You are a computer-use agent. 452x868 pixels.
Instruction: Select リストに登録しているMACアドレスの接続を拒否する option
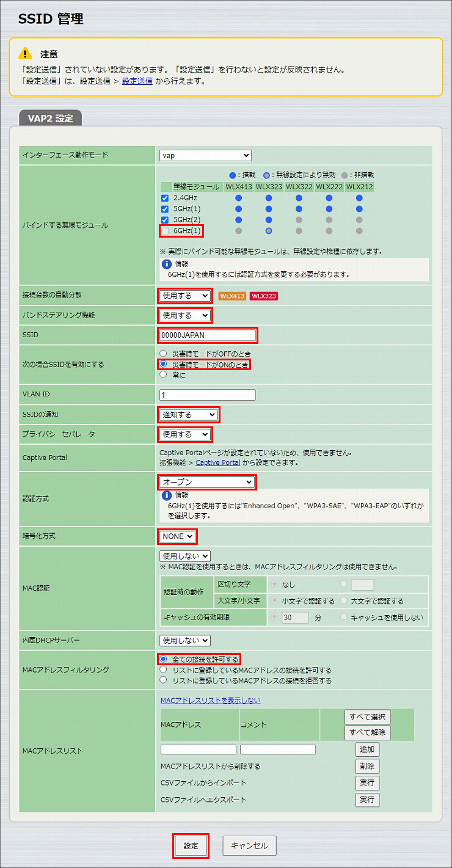click(x=163, y=680)
